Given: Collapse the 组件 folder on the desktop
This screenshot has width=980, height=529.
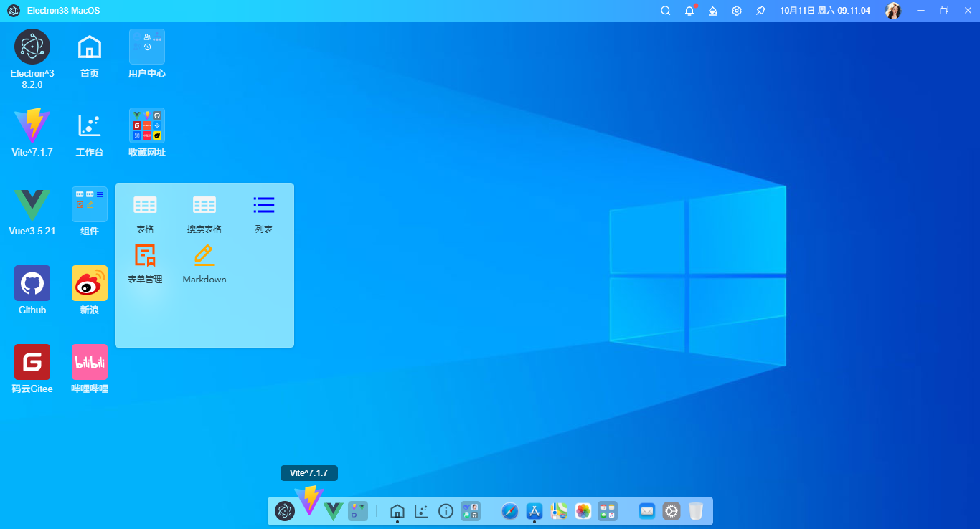Looking at the screenshot, I should (x=90, y=204).
